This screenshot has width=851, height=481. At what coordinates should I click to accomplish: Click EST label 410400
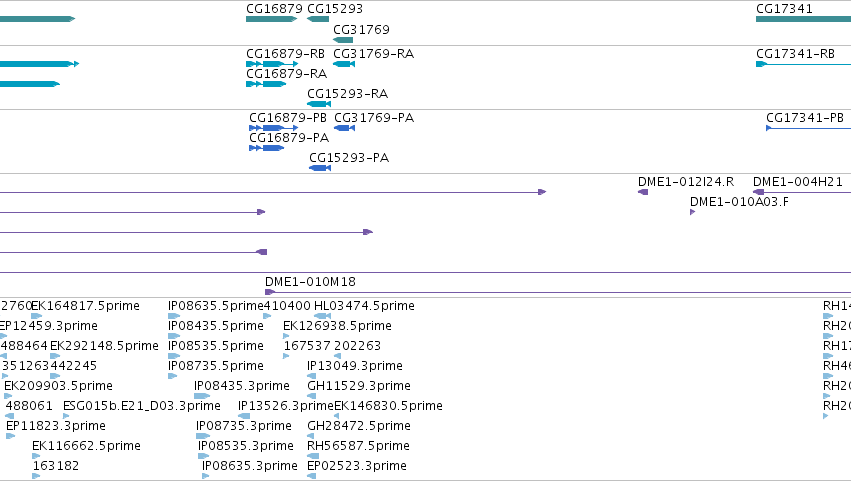[287, 306]
